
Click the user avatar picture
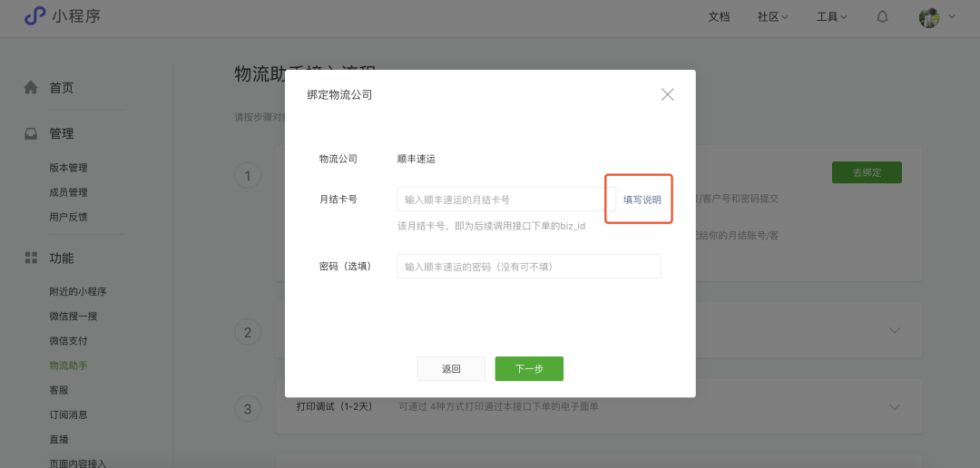click(x=929, y=17)
